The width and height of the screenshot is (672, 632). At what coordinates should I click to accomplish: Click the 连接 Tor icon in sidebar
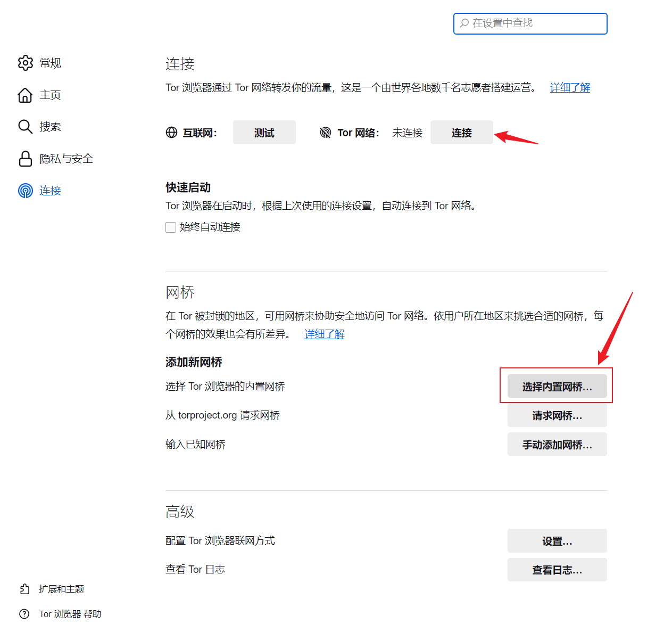pyautogui.click(x=25, y=191)
